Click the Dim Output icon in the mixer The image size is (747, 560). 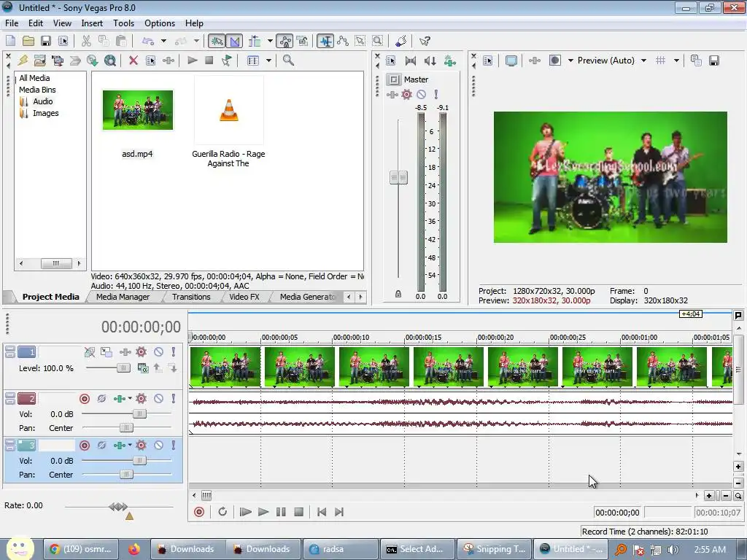click(430, 61)
